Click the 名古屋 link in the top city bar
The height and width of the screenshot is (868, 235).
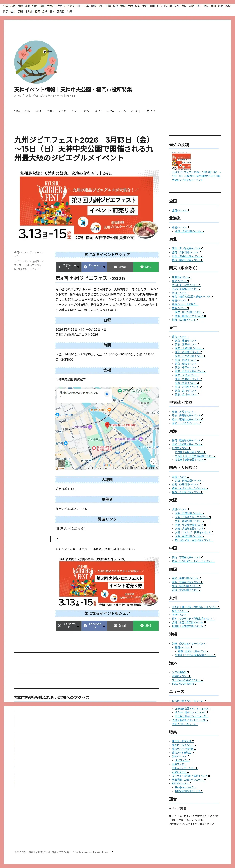point(168,6)
